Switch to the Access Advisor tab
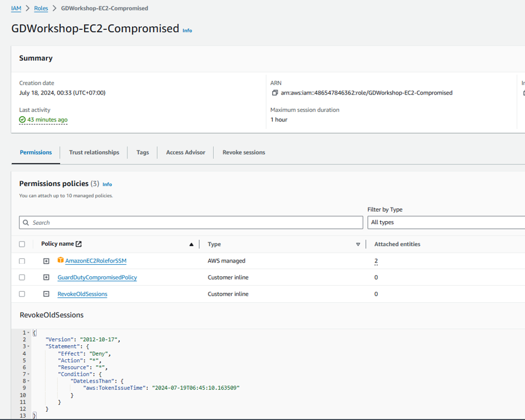Image resolution: width=525 pixels, height=420 pixels. point(186,152)
